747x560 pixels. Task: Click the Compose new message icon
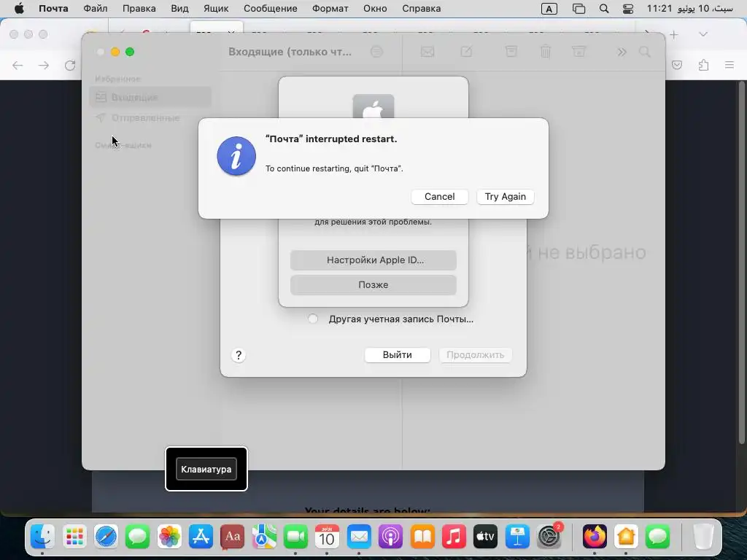466,52
